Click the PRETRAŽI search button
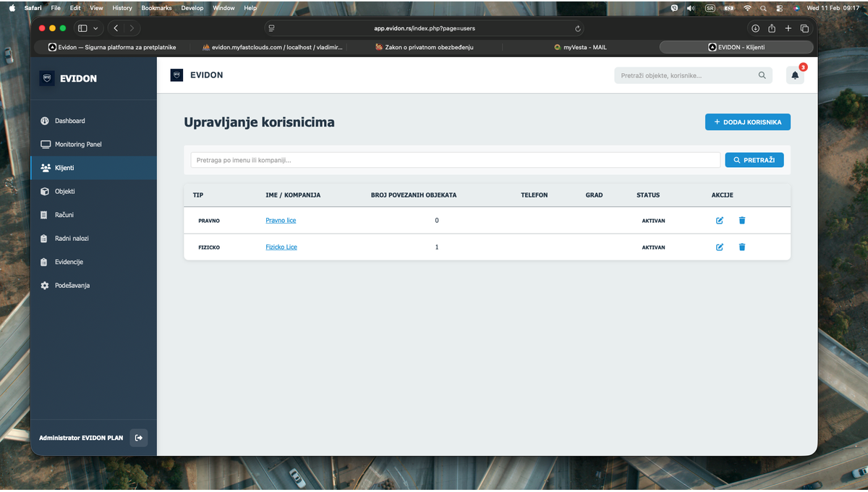Viewport: 868px width, 492px height. 754,160
